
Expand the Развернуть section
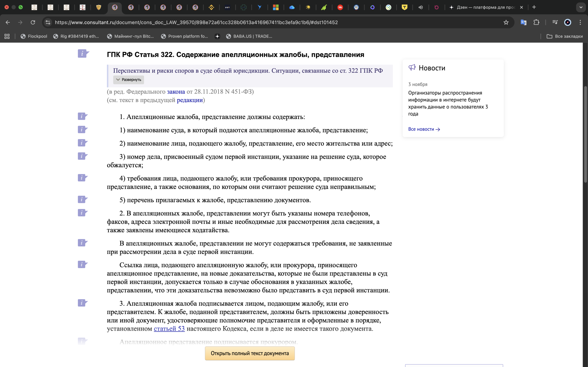coord(129,80)
